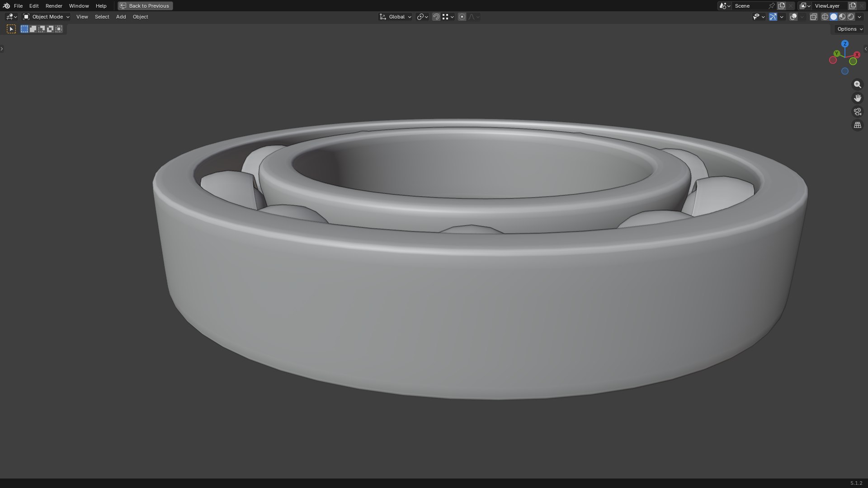Toggle snapping magnet icon
The width and height of the screenshot is (868, 488).
click(x=436, y=17)
